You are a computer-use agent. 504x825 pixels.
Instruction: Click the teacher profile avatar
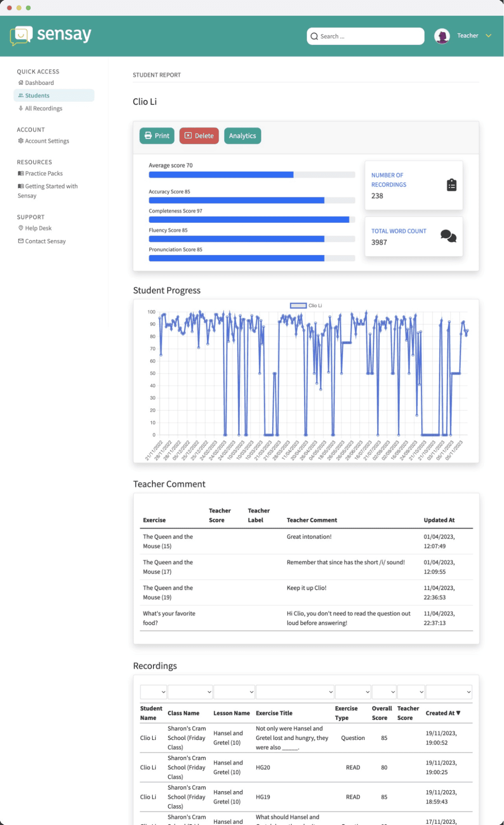[x=442, y=36]
